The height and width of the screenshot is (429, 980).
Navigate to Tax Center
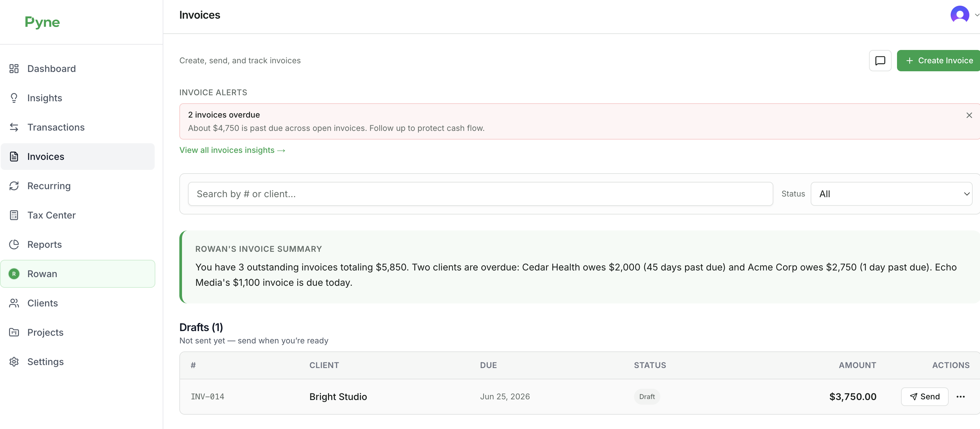(78, 215)
